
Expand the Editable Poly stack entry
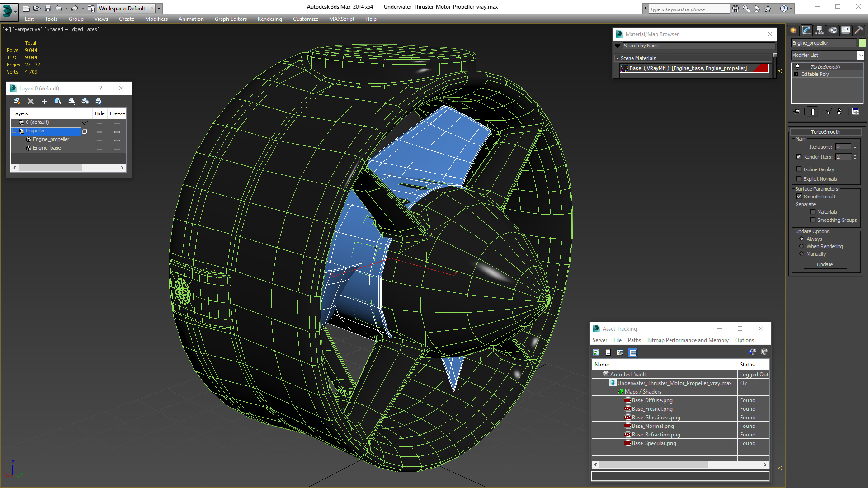(797, 74)
